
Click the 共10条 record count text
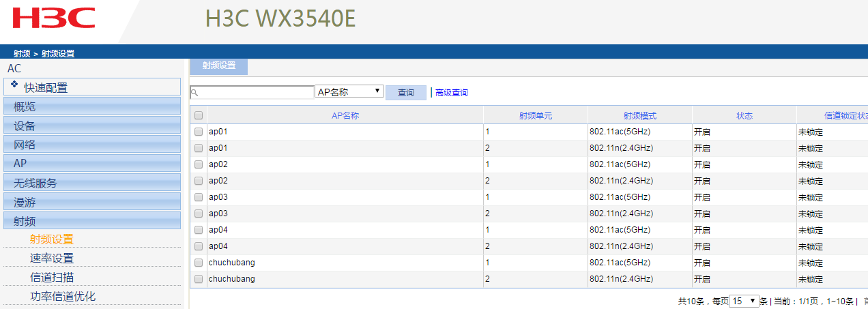click(691, 301)
